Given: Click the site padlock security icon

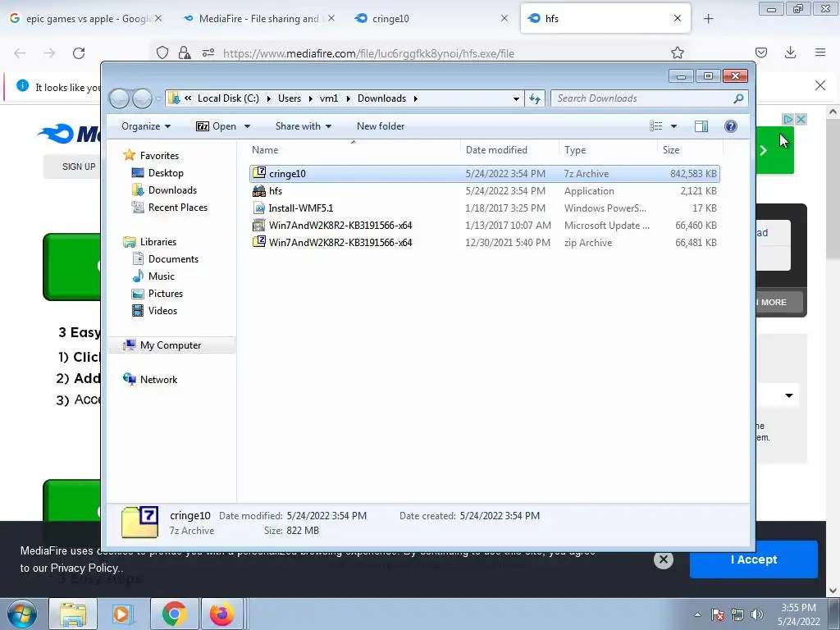Looking at the screenshot, I should pos(185,52).
